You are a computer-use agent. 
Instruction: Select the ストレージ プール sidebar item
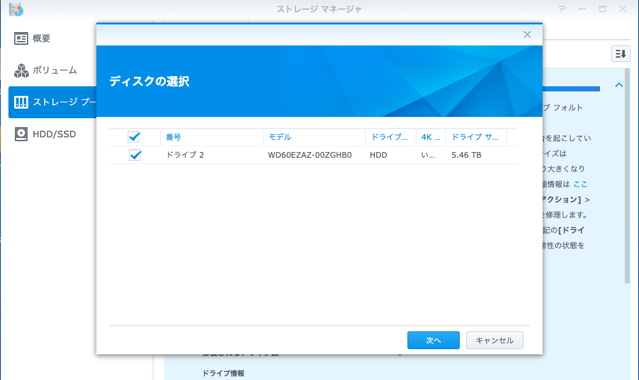tap(52, 102)
